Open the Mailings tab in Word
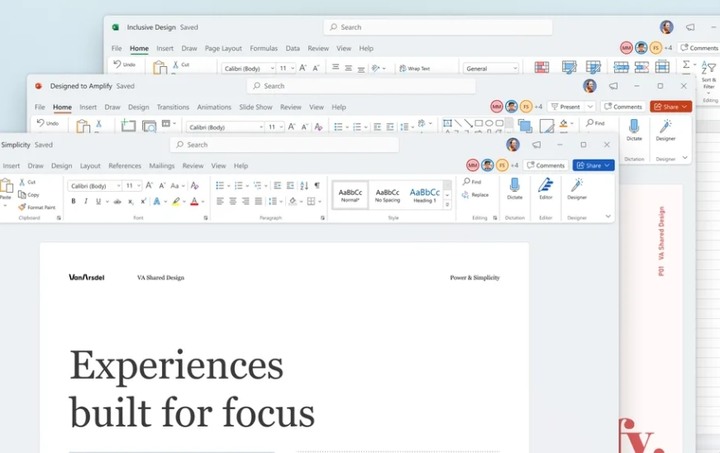Image resolution: width=720 pixels, height=453 pixels. click(x=162, y=166)
